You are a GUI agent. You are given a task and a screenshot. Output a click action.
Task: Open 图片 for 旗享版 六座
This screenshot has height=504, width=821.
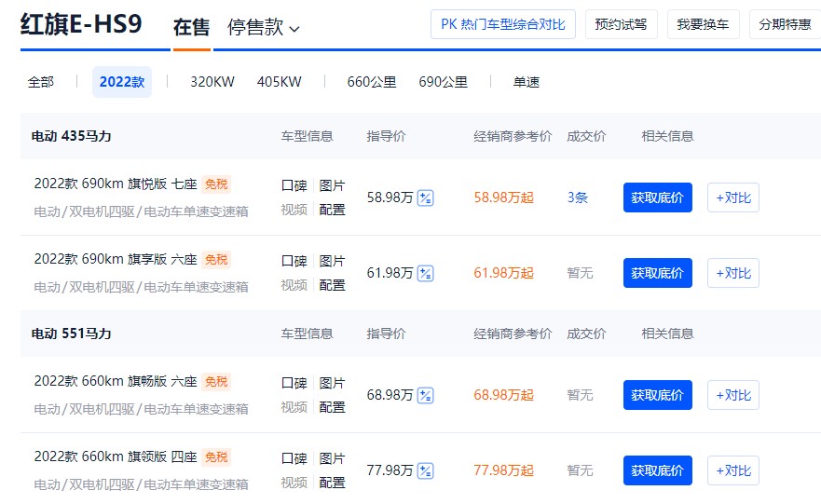[332, 261]
